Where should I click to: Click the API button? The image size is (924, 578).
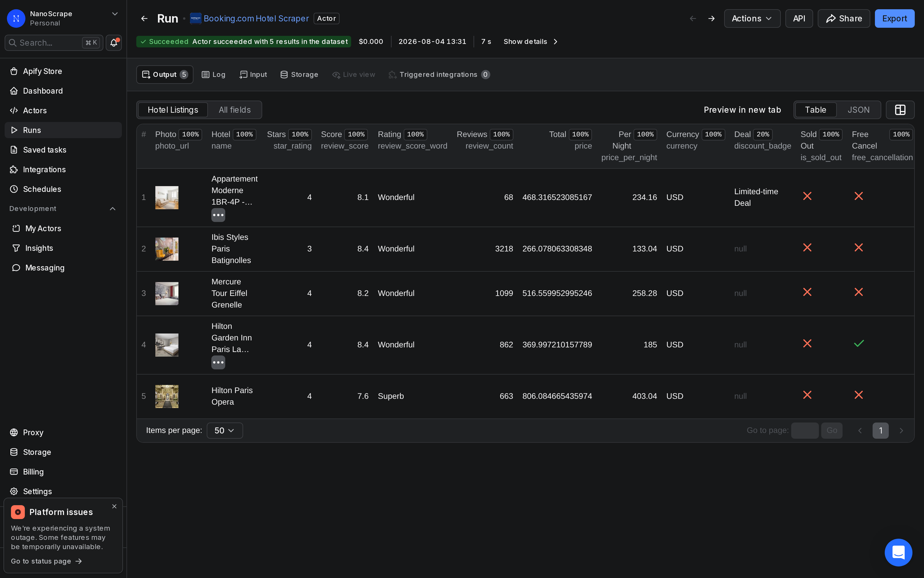tap(799, 18)
